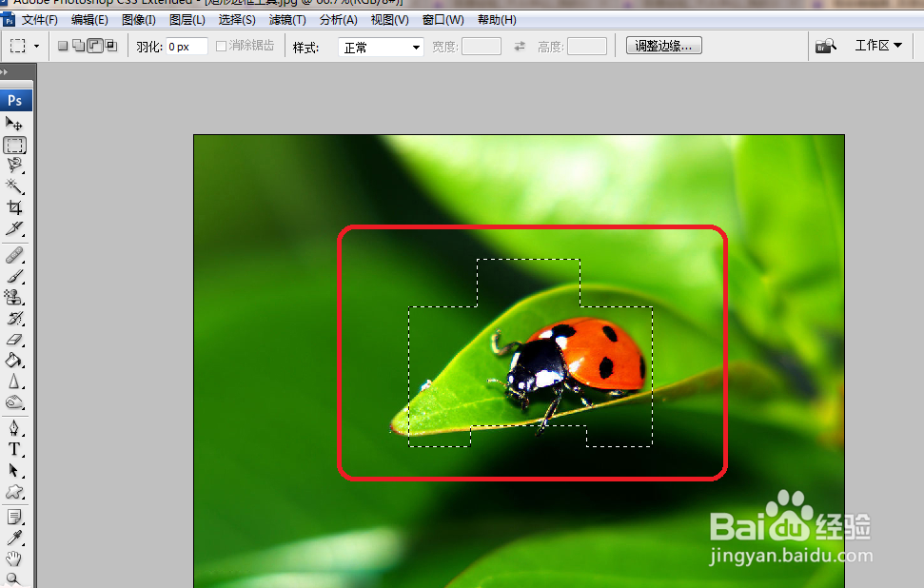
Task: Select the Paint Bucket tool
Action: [x=14, y=361]
